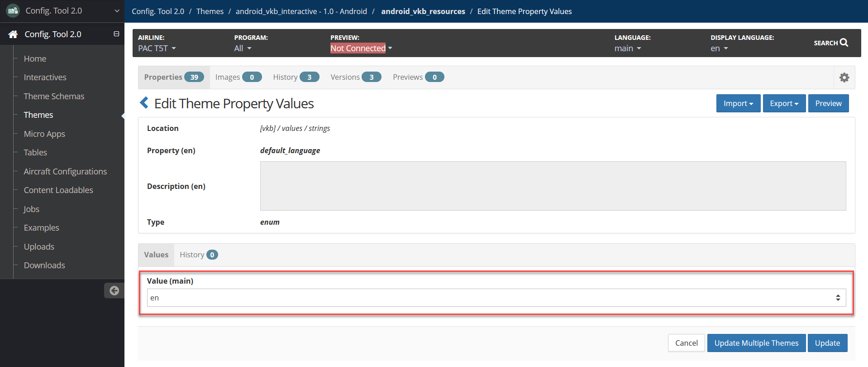Open Content Loadables in sidebar
868x367 pixels.
coord(58,190)
